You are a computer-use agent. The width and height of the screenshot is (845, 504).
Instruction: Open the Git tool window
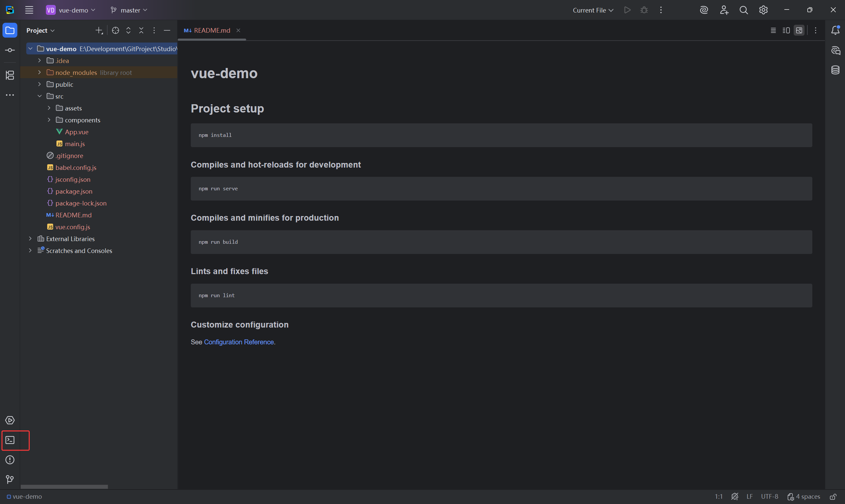(10, 480)
